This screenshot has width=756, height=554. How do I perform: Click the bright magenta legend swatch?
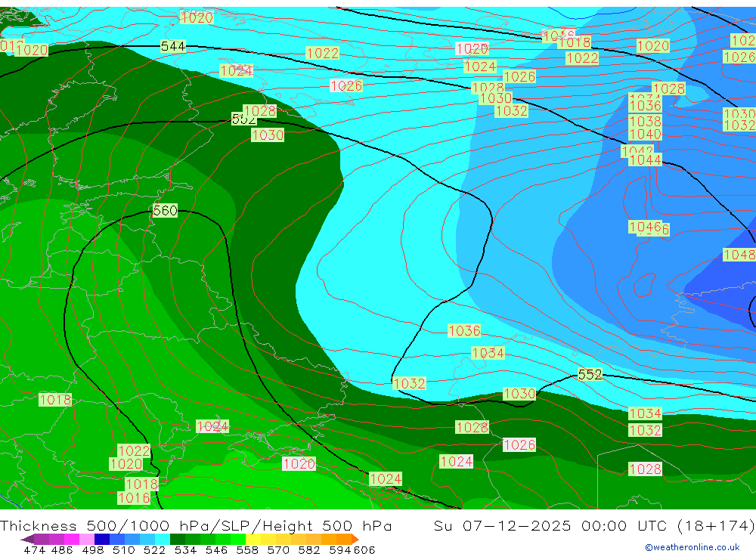click(72, 539)
